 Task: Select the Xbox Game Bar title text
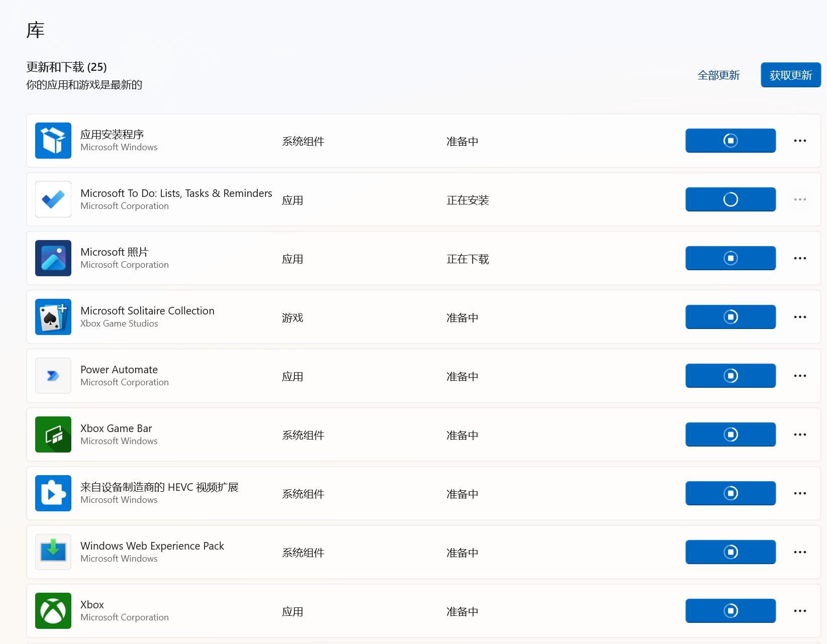(116, 428)
